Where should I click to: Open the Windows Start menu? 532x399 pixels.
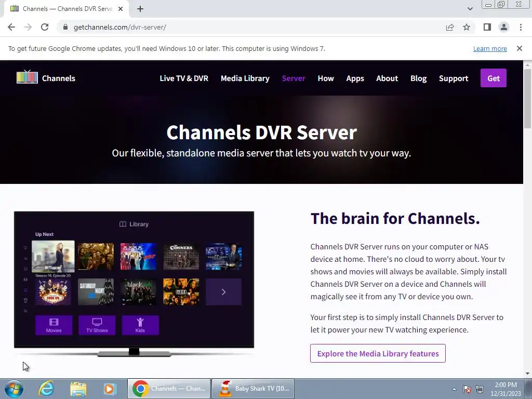tap(14, 389)
